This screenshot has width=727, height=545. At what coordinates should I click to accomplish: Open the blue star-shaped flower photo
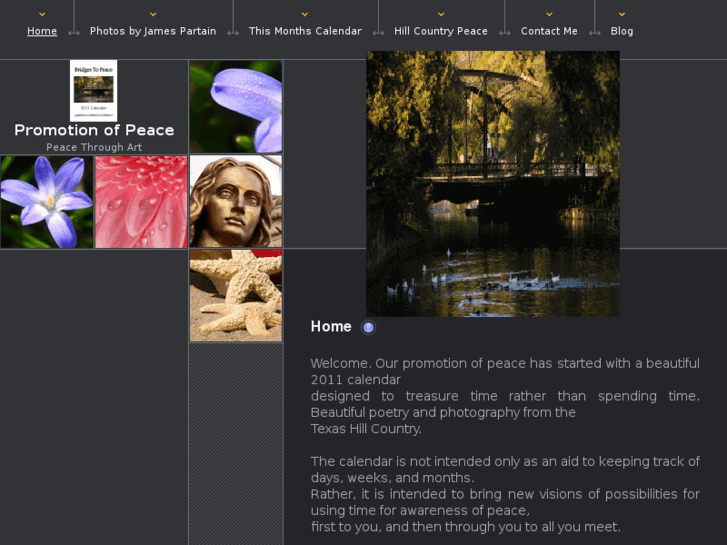coord(47,202)
